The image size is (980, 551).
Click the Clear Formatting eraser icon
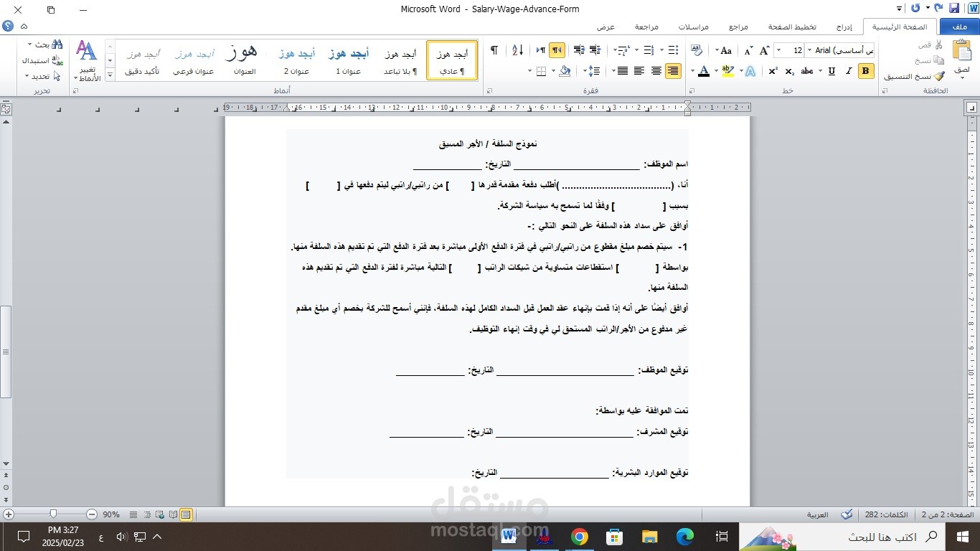[696, 50]
